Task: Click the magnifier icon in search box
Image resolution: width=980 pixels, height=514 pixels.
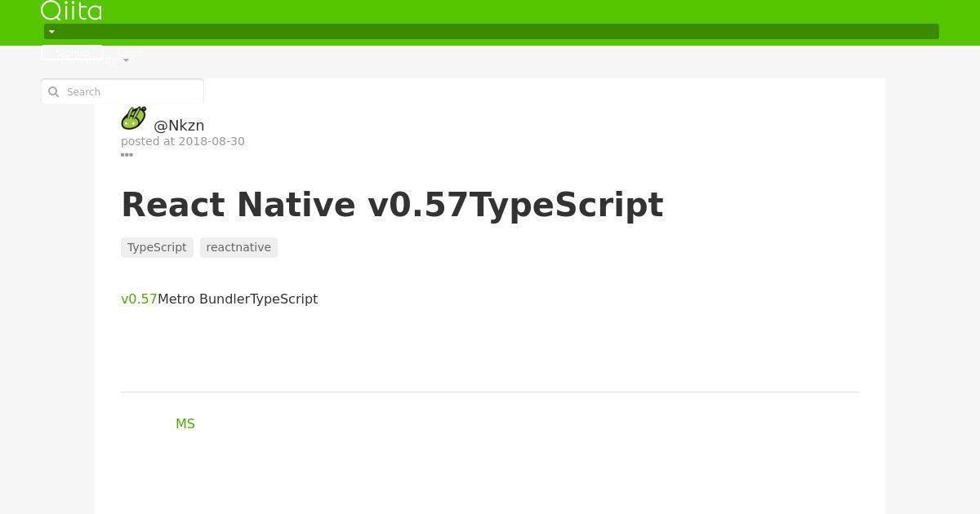Action: 54,91
